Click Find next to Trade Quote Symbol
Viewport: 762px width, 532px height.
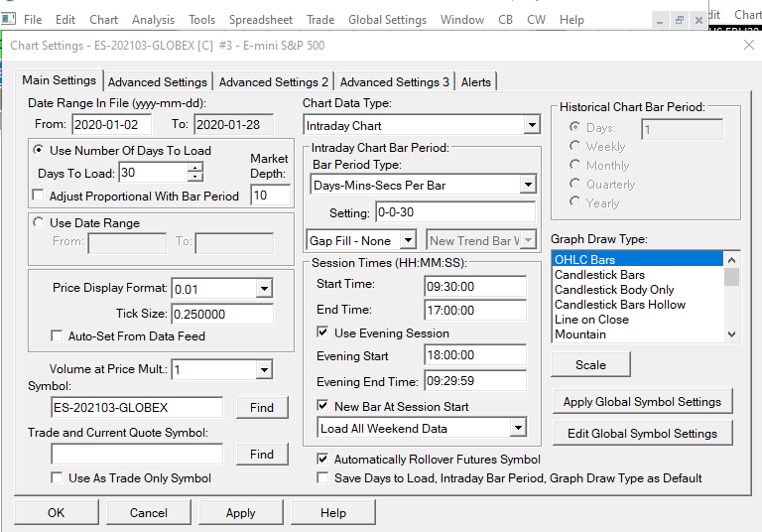pos(262,455)
